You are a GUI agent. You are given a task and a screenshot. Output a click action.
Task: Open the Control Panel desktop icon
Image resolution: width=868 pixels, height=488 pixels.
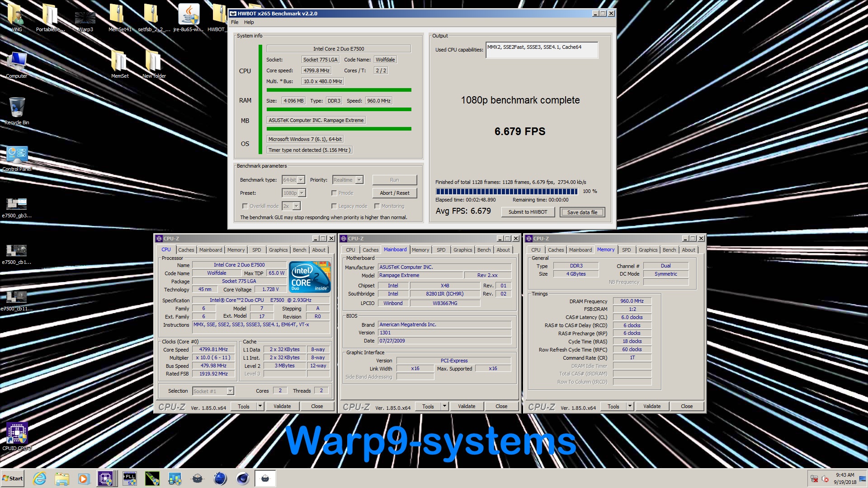[17, 158]
